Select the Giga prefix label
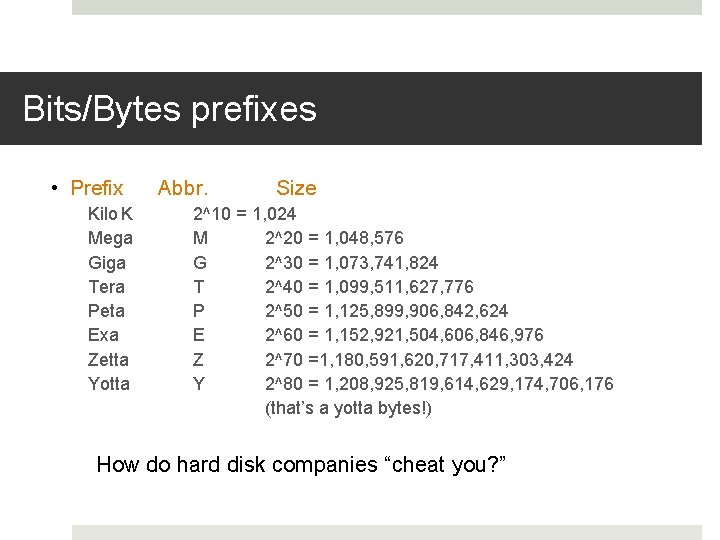Image resolution: width=720 pixels, height=540 pixels. (107, 263)
